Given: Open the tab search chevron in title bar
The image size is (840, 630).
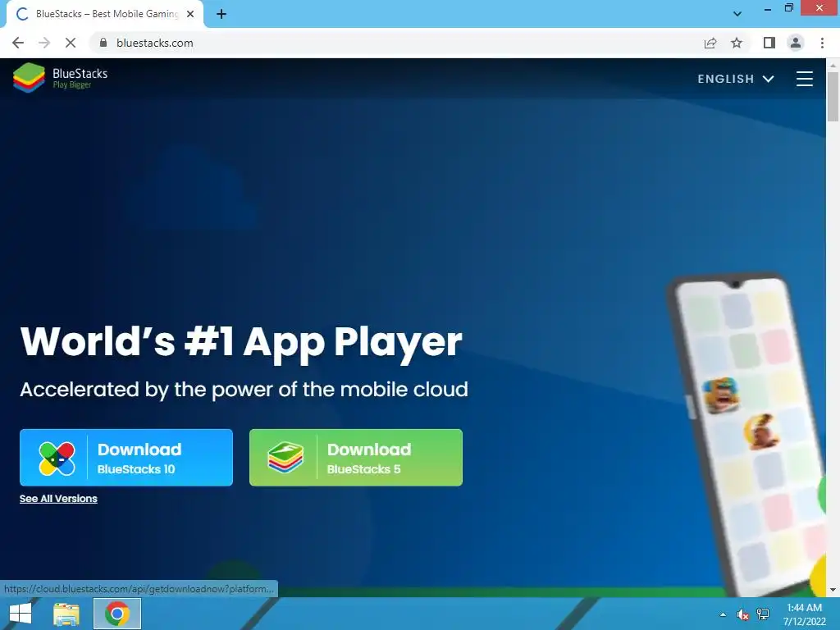Looking at the screenshot, I should [x=737, y=14].
